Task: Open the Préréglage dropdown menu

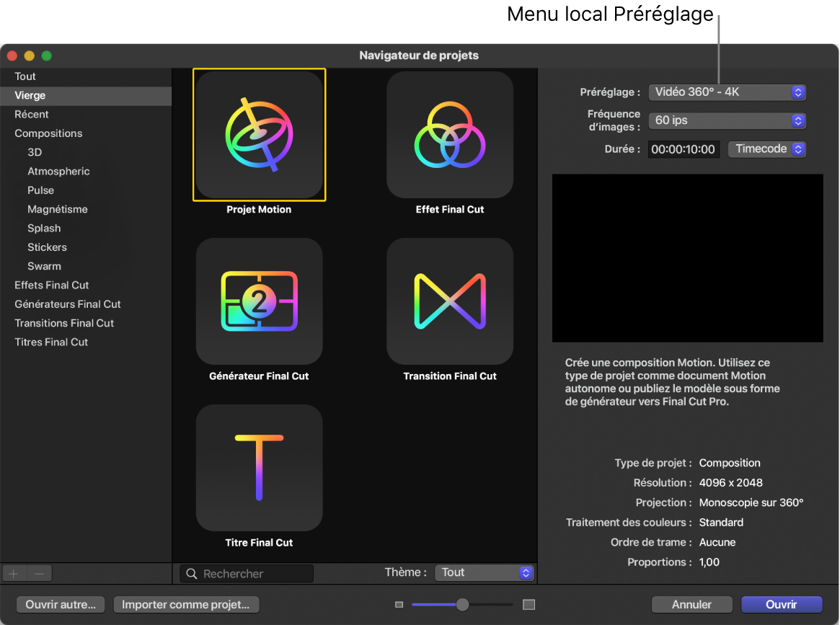Action: point(727,92)
